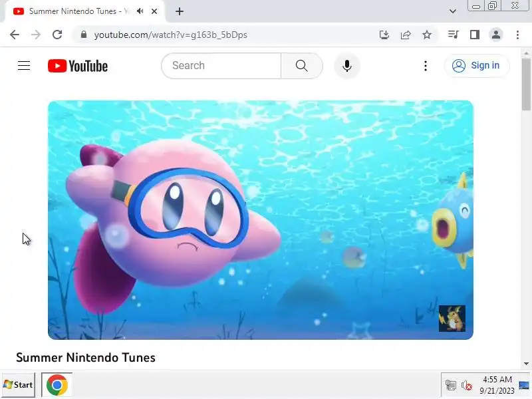The height and width of the screenshot is (399, 532).
Task: Click the show desktop tray icon
Action: (524, 386)
